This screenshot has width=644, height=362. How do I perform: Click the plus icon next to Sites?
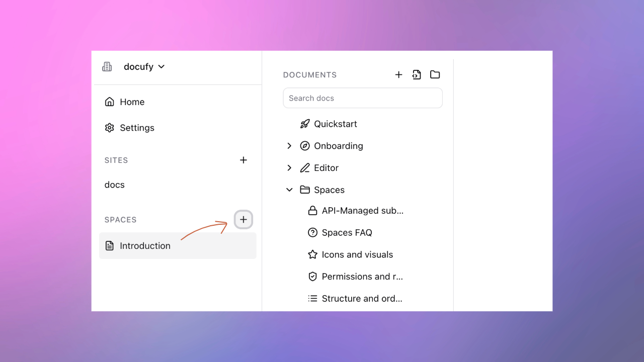(244, 160)
